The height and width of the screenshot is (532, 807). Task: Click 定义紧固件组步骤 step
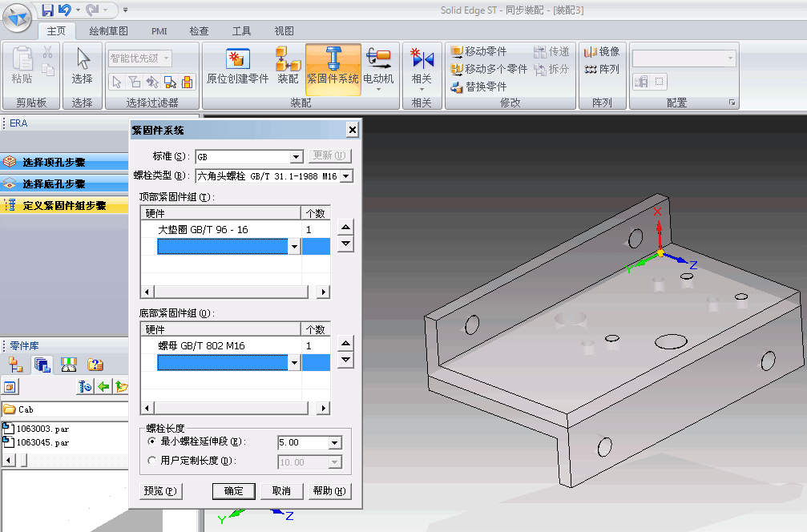64,205
